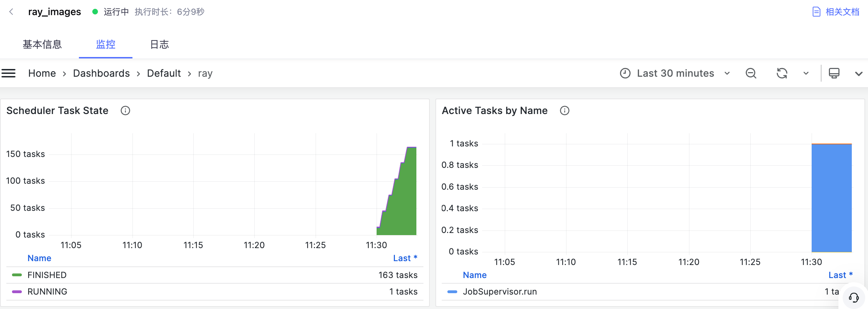Click the green FINISHED color swatch

pyautogui.click(x=17, y=275)
